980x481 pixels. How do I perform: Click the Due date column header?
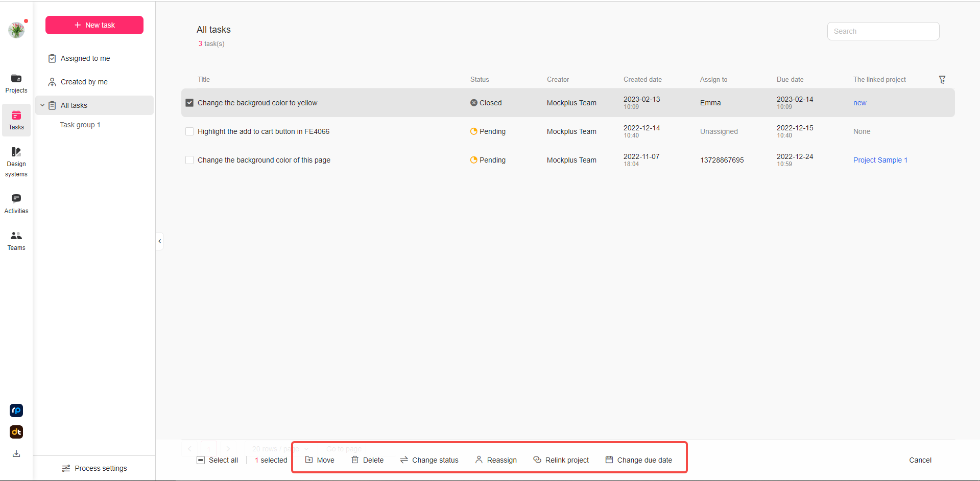[790, 79]
